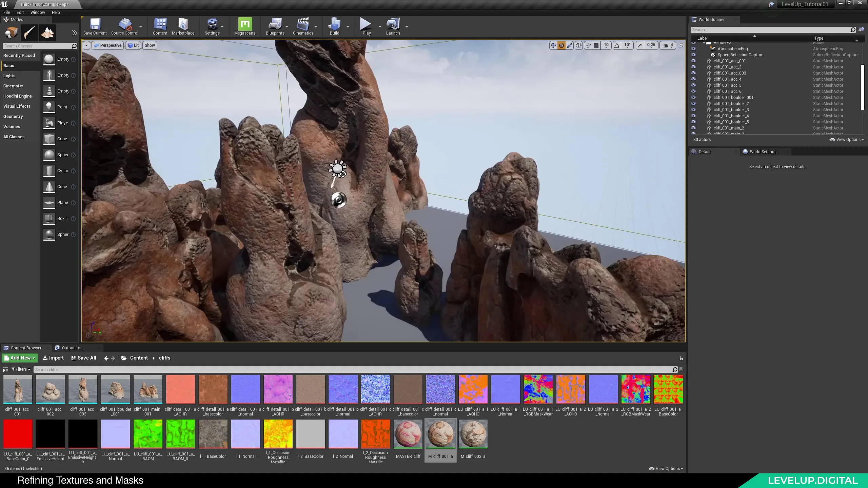The height and width of the screenshot is (488, 868).
Task: Click the Import button
Action: (x=53, y=358)
